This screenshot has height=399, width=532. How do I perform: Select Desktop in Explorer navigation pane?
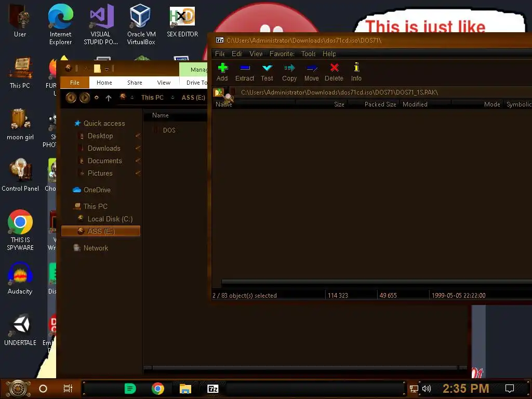click(100, 136)
